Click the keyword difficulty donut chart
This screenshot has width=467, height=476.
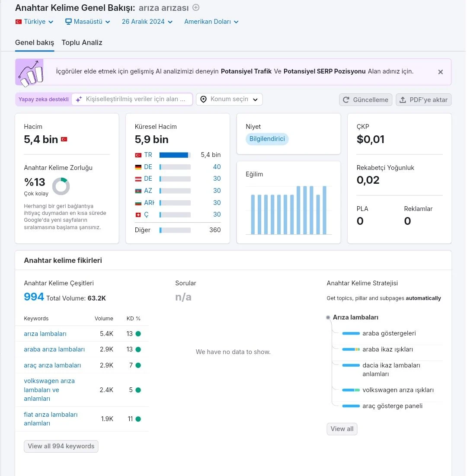click(x=61, y=186)
